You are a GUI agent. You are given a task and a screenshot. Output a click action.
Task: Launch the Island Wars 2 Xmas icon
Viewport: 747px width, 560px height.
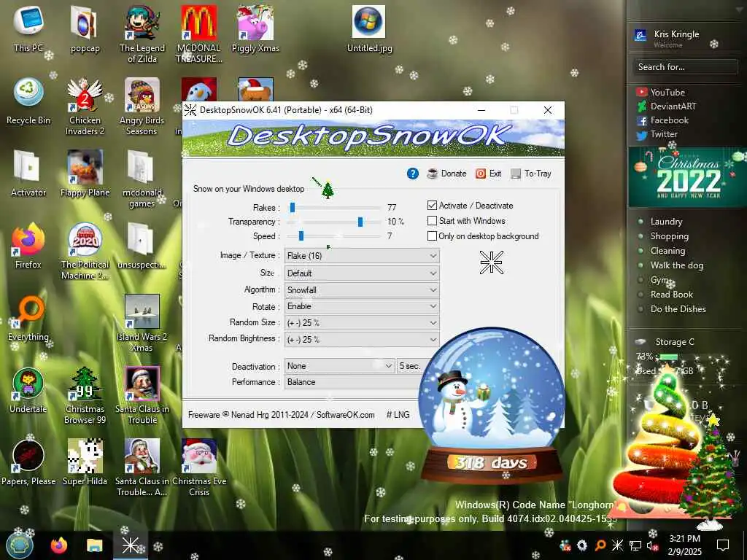point(142,324)
